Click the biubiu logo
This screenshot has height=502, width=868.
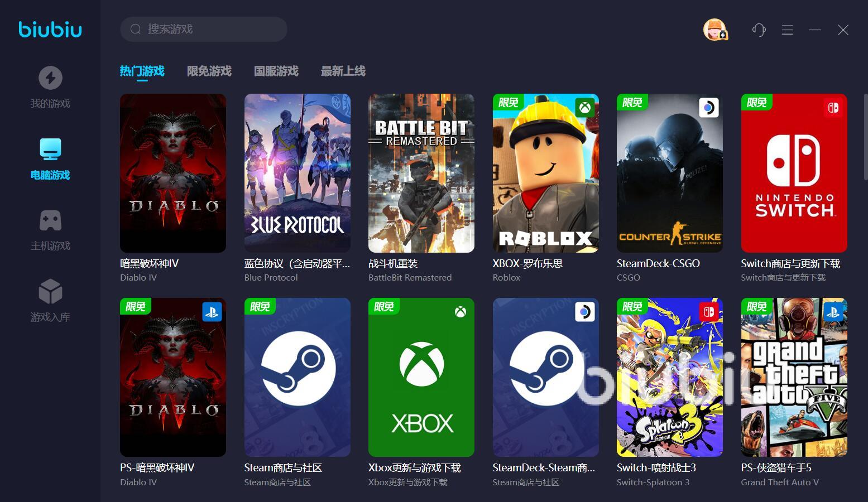pyautogui.click(x=50, y=30)
